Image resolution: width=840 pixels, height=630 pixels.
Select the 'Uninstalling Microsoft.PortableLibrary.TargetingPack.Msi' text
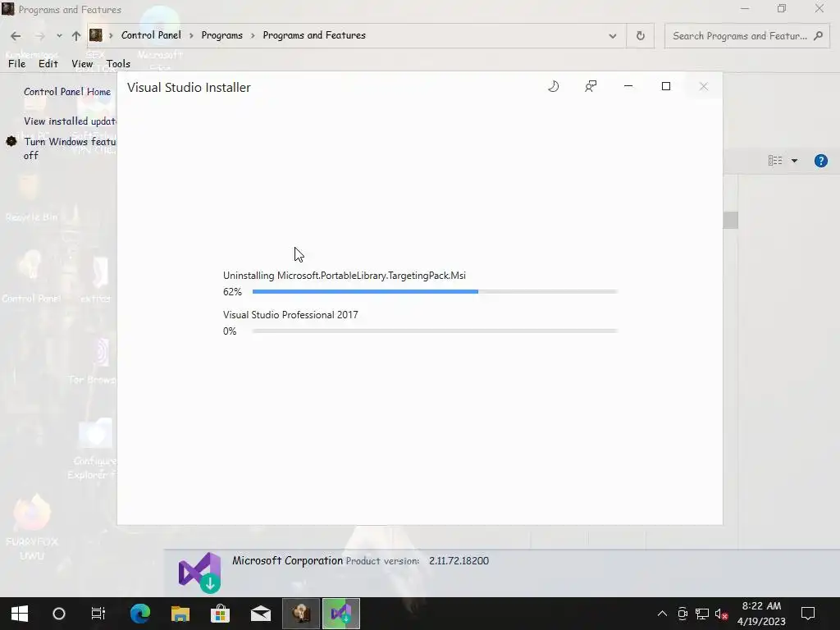click(x=345, y=276)
